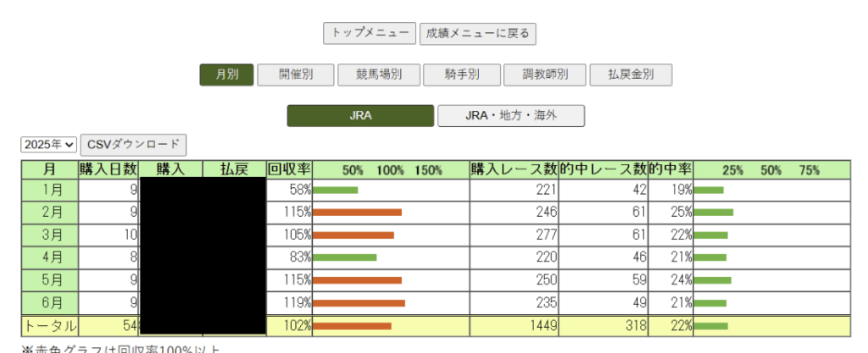This screenshot has height=353, width=868.
Task: Select the JRA scope button
Action: [x=360, y=116]
